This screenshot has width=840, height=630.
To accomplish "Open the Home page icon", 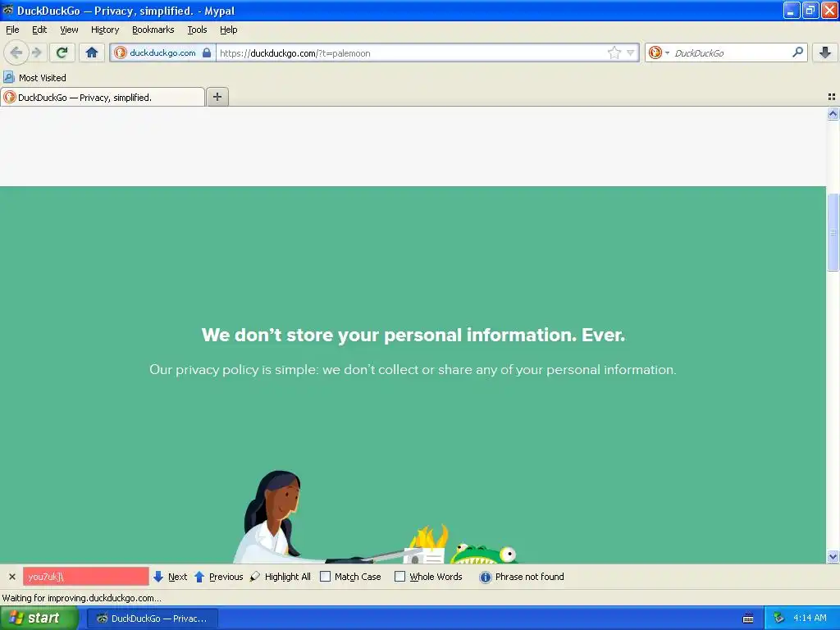I will pos(92,52).
